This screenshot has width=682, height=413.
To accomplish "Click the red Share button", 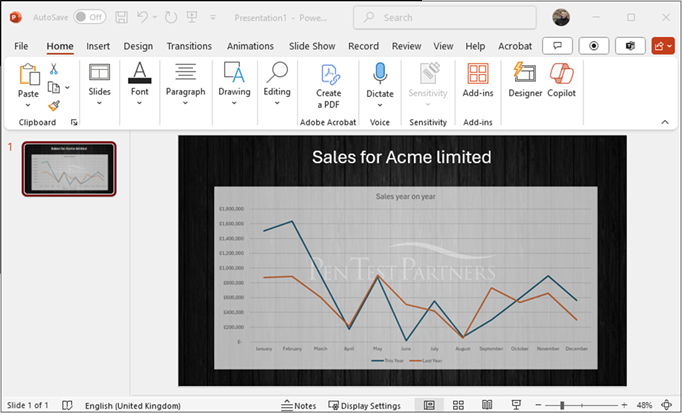I will 663,46.
